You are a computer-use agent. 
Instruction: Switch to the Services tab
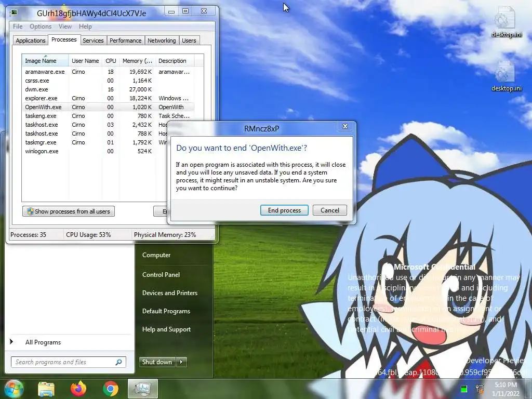tap(93, 41)
